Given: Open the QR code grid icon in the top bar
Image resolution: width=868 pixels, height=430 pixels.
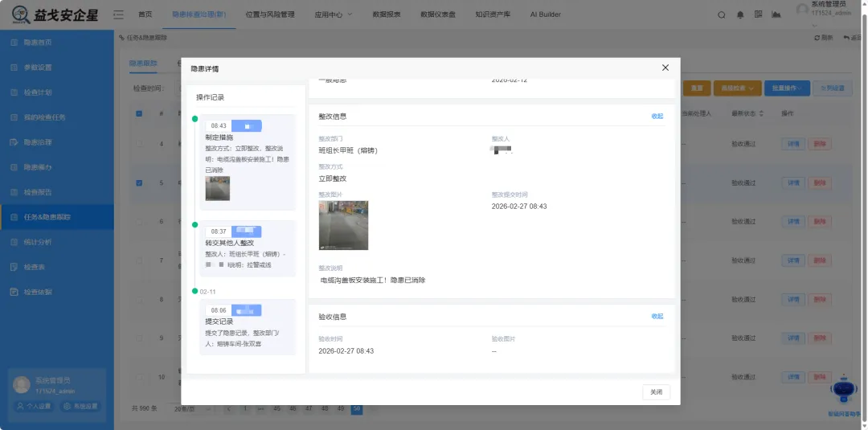Looking at the screenshot, I should coord(759,14).
